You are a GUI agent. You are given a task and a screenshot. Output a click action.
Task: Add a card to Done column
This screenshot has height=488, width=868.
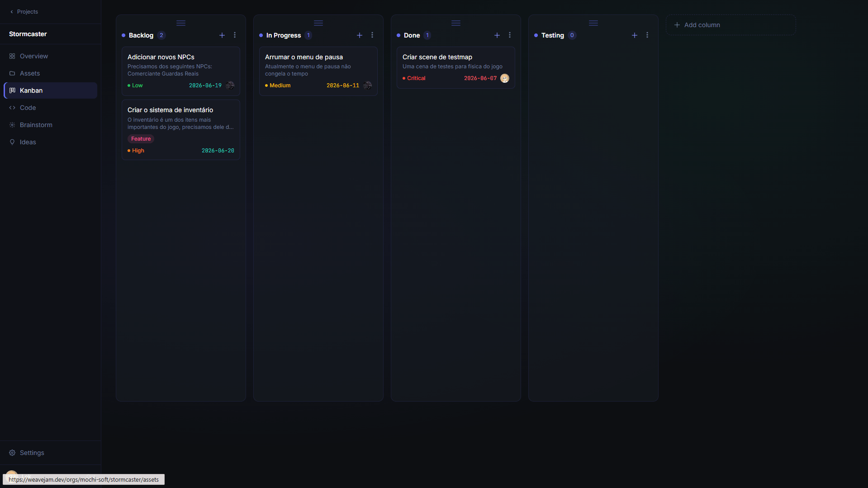pyautogui.click(x=497, y=35)
